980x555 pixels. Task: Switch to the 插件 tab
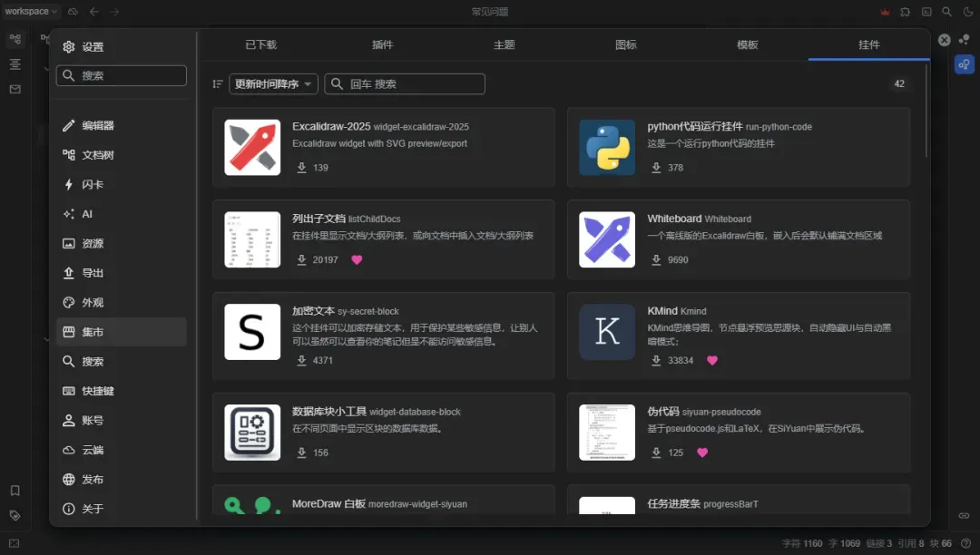(x=383, y=44)
